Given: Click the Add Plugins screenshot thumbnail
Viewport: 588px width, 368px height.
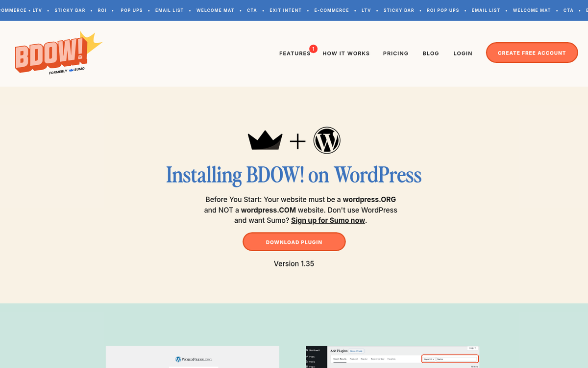Looking at the screenshot, I should click(392, 357).
